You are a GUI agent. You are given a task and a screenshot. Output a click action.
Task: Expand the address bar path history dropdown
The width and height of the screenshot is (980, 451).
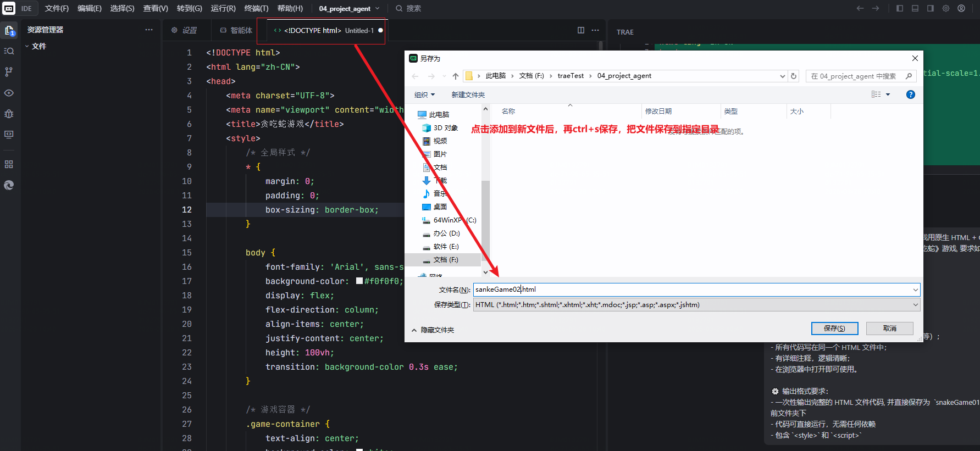(x=783, y=76)
